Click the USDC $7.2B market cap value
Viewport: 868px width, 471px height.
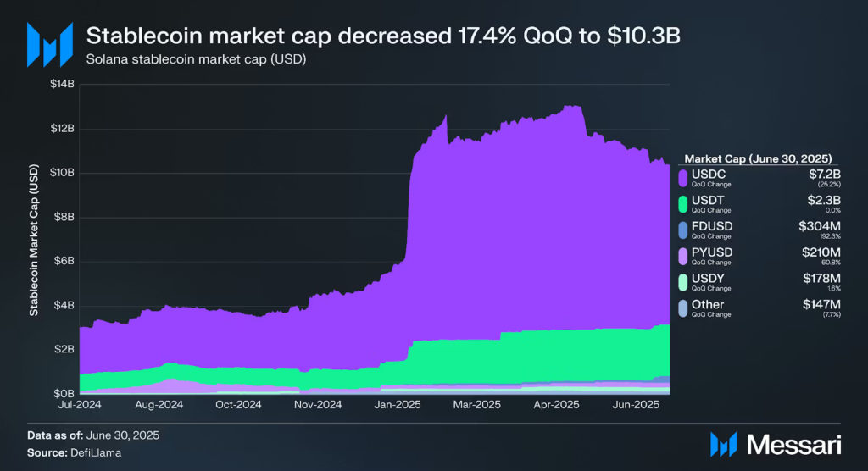pos(824,173)
